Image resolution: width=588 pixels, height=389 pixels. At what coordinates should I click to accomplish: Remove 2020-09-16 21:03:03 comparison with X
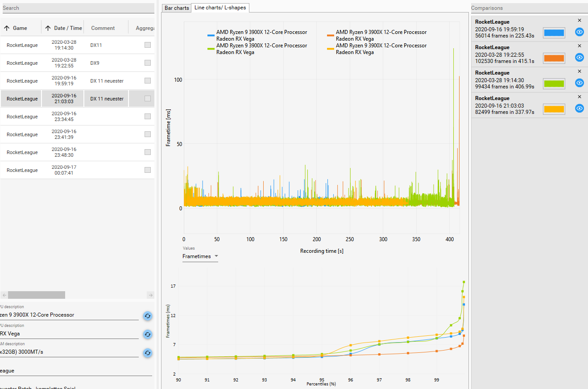pos(580,97)
